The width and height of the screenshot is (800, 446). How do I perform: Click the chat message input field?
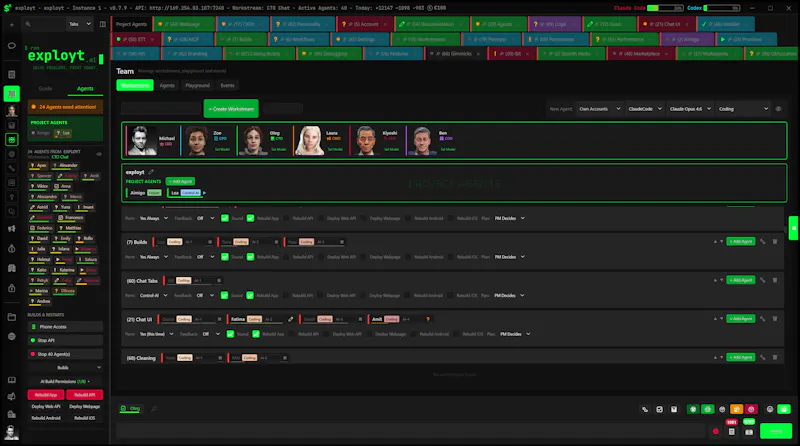[411, 431]
